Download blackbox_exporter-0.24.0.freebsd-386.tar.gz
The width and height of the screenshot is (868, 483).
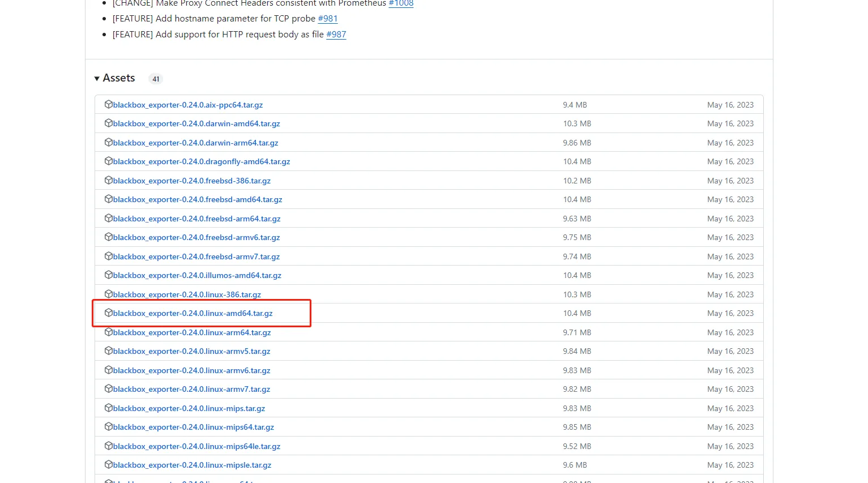point(192,181)
